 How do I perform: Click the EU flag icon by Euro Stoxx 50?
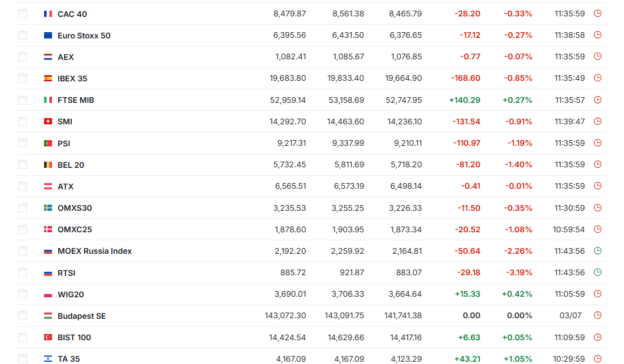(47, 36)
